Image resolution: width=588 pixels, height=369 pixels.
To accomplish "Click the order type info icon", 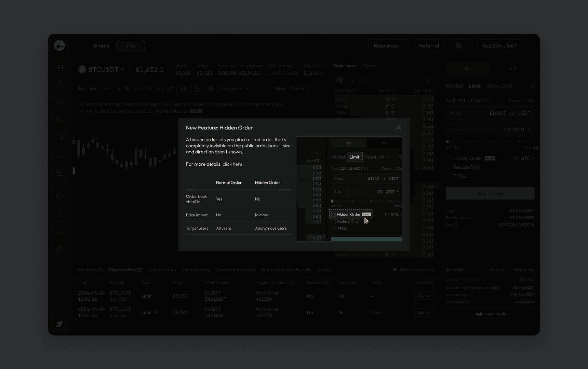I will (533, 86).
